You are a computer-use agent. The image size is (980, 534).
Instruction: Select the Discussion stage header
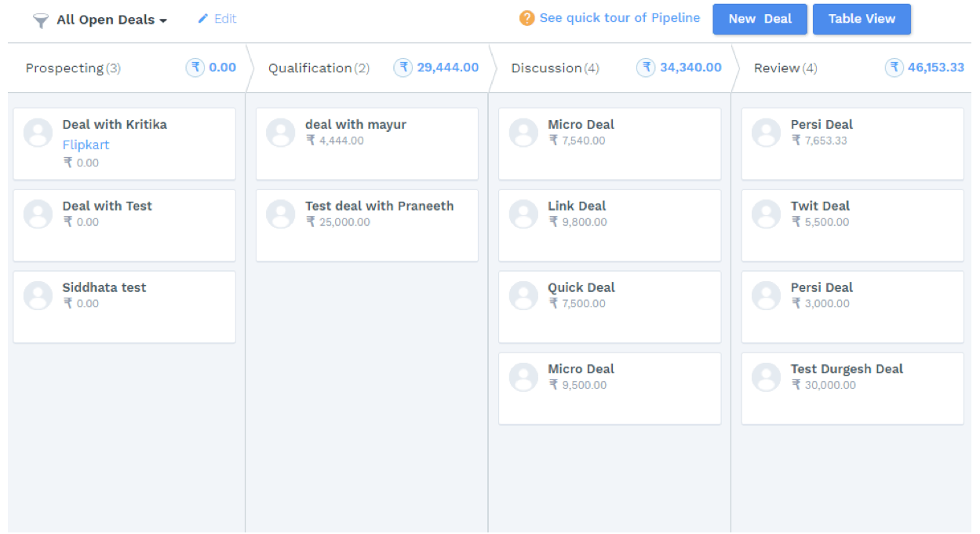(x=555, y=68)
